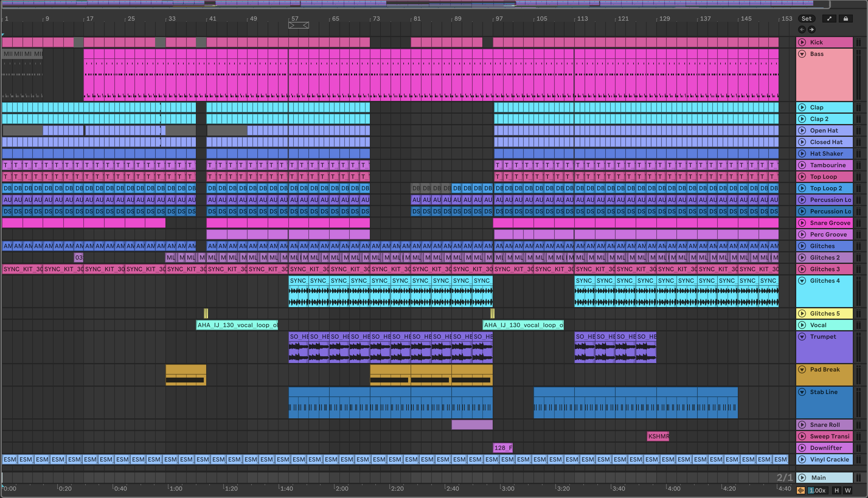Jump to the previous locator with the left arrow
Viewport: 868px width, 498px height.
[802, 29]
